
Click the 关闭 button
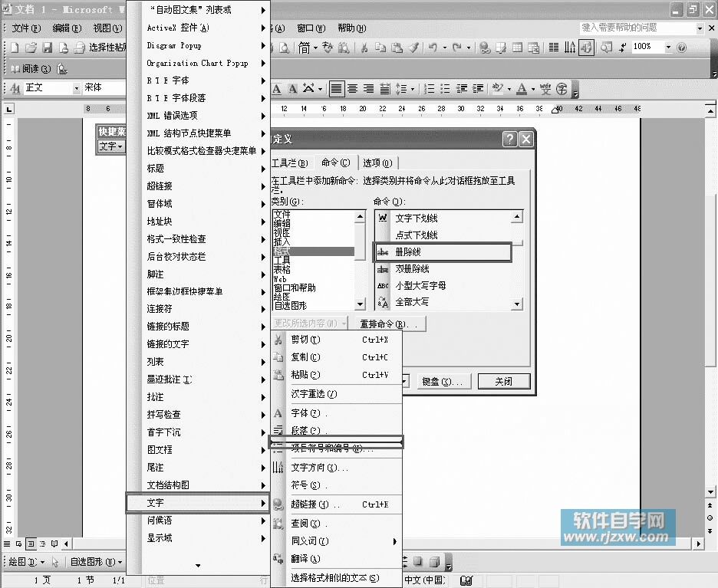coord(504,382)
